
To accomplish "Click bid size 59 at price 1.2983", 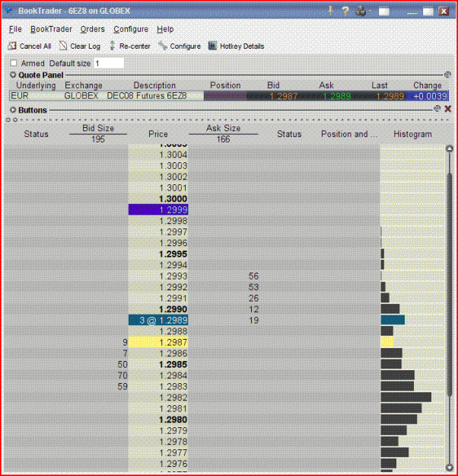I will click(122, 386).
